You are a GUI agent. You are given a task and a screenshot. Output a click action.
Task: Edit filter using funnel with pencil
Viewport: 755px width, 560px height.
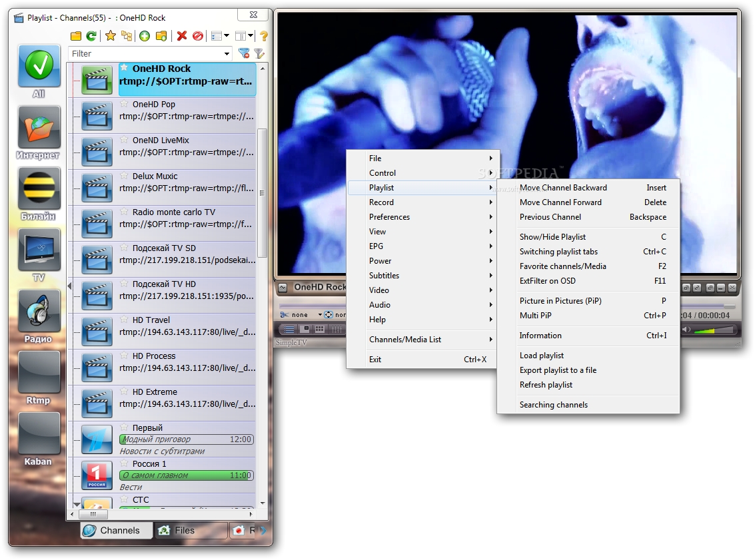pos(259,53)
